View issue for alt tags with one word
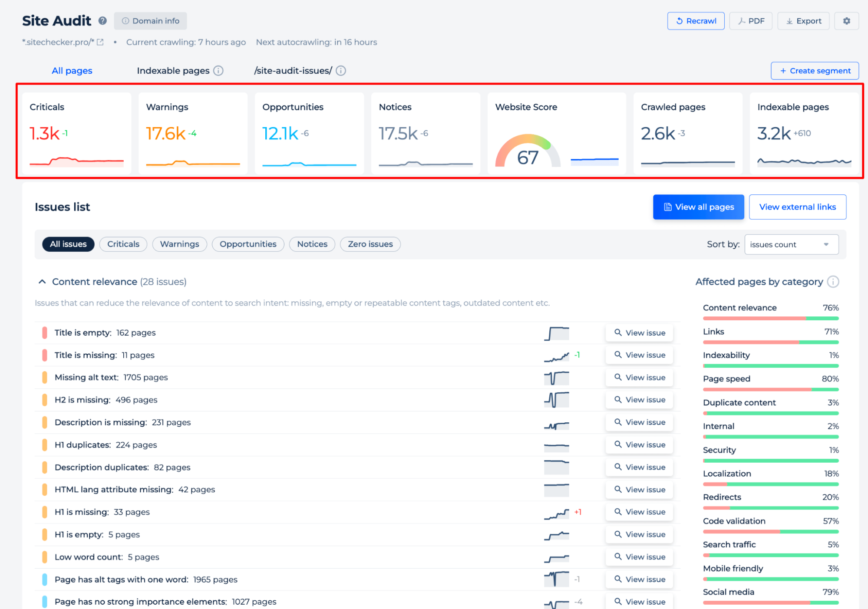 pyautogui.click(x=639, y=579)
